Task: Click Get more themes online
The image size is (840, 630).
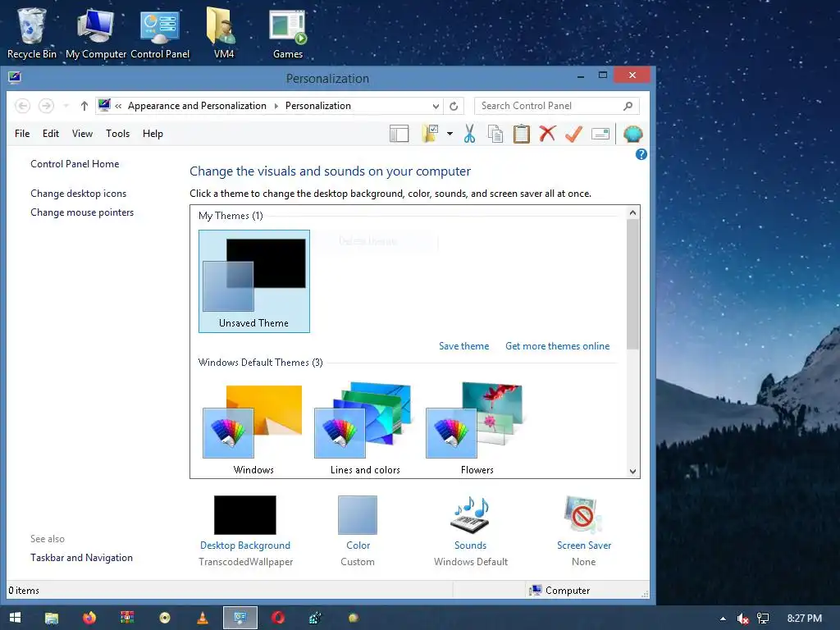Action: pos(557,346)
